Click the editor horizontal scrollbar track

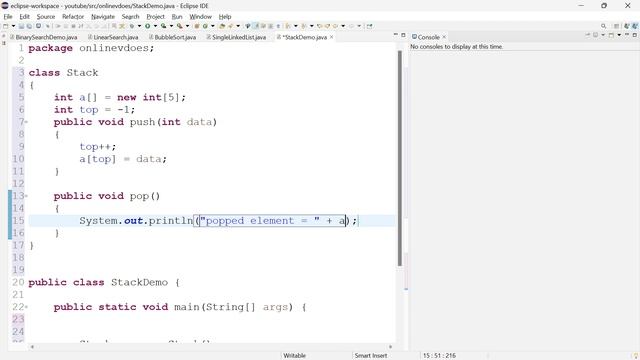211,347
